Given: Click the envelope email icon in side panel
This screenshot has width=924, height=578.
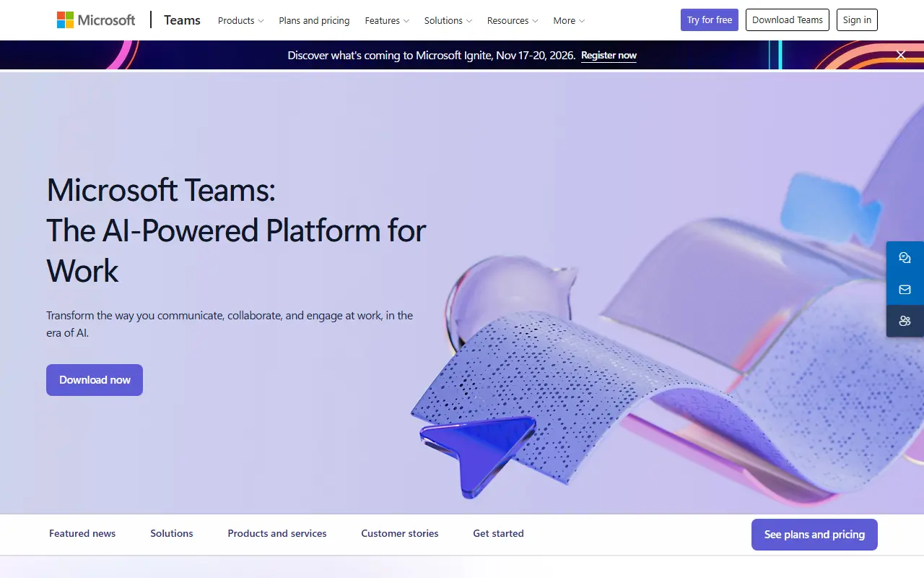Looking at the screenshot, I should 905,290.
